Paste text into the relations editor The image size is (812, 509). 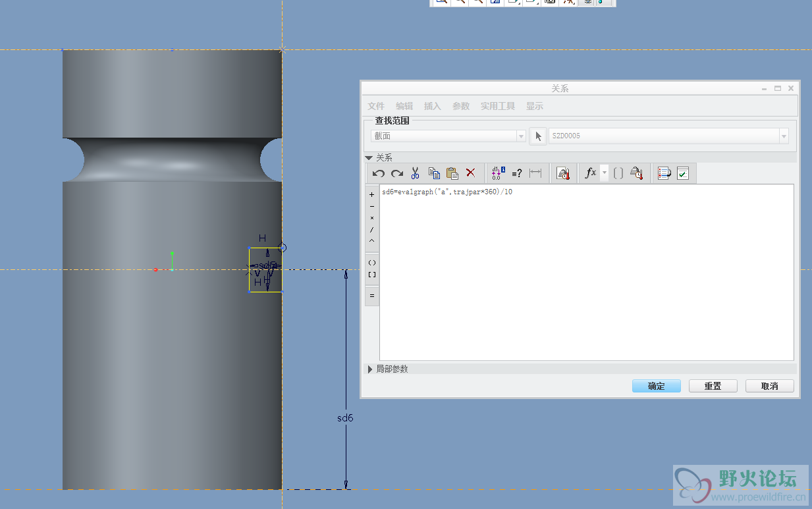coord(452,173)
